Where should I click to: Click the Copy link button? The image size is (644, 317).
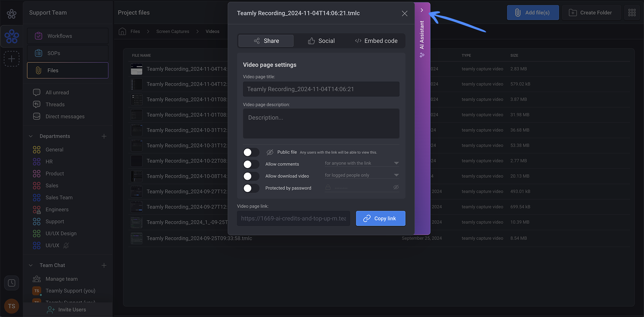pos(381,218)
